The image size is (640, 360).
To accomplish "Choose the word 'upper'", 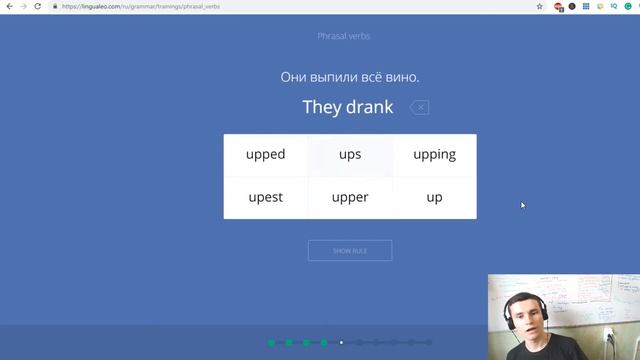I will (350, 198).
